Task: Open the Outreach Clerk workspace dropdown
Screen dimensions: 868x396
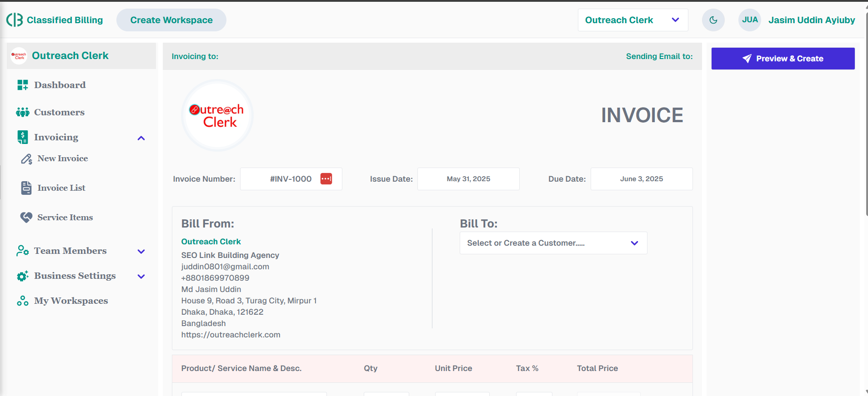Action: (x=632, y=20)
